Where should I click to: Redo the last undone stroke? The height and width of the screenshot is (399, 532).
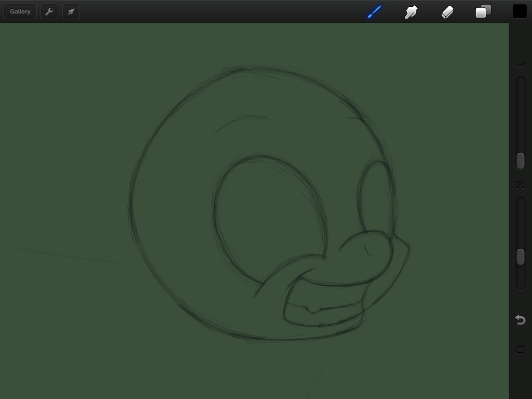pyautogui.click(x=520, y=349)
